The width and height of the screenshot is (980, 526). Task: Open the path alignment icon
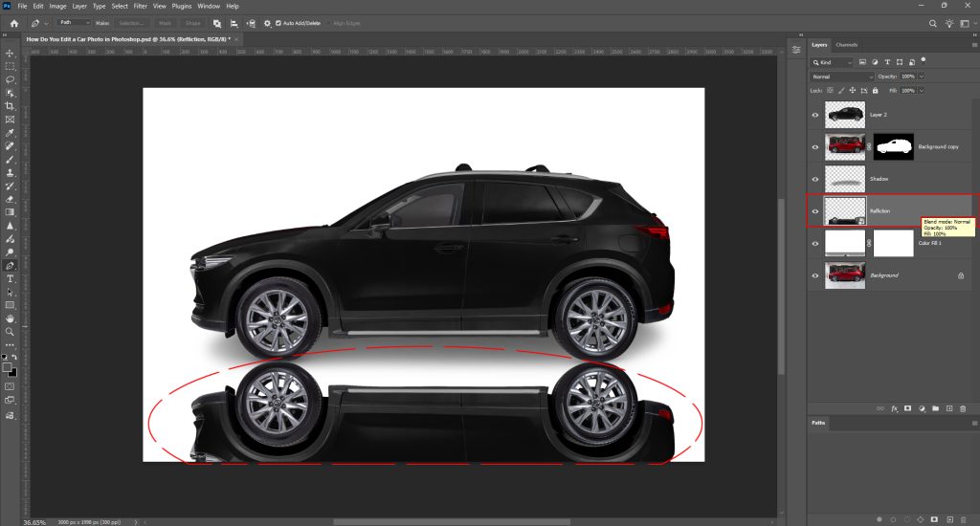234,23
